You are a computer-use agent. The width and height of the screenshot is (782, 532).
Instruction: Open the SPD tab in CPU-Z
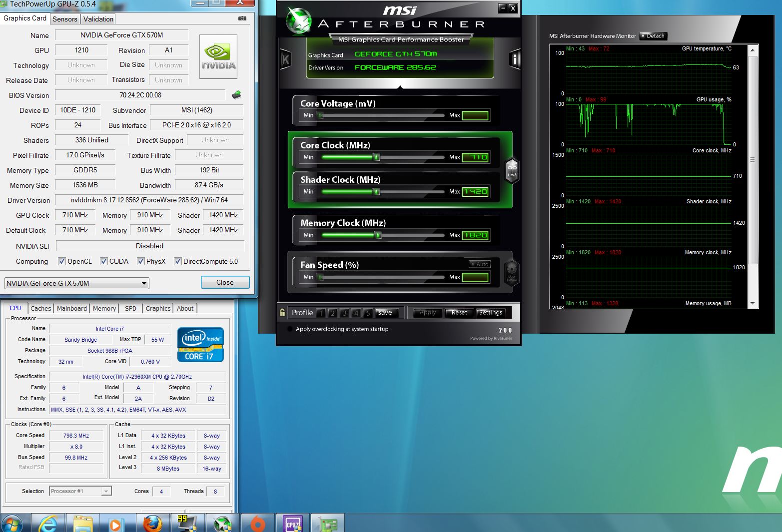(x=130, y=309)
